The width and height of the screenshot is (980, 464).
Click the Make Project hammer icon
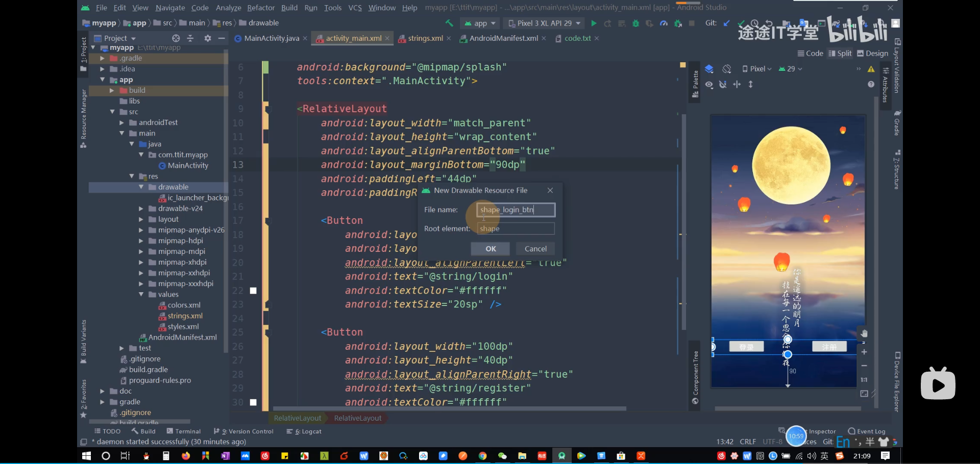[x=449, y=23]
